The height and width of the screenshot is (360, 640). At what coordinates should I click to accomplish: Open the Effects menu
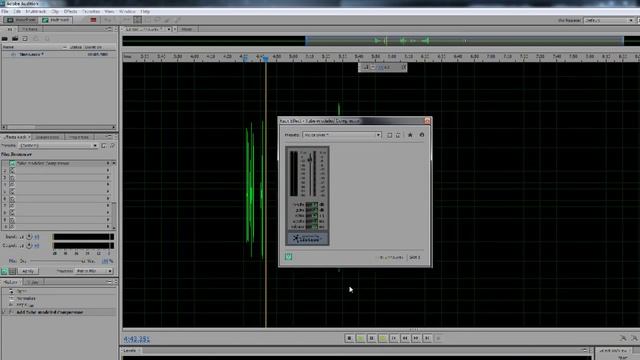click(x=70, y=11)
